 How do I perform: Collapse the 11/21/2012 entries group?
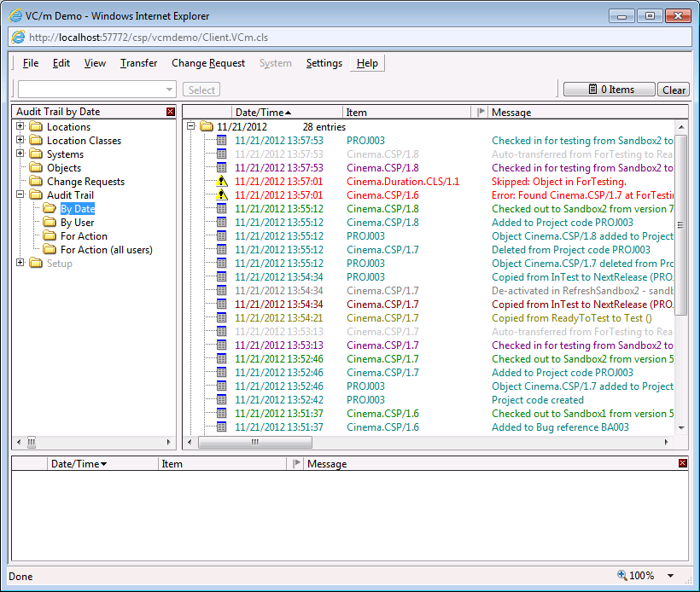(191, 127)
